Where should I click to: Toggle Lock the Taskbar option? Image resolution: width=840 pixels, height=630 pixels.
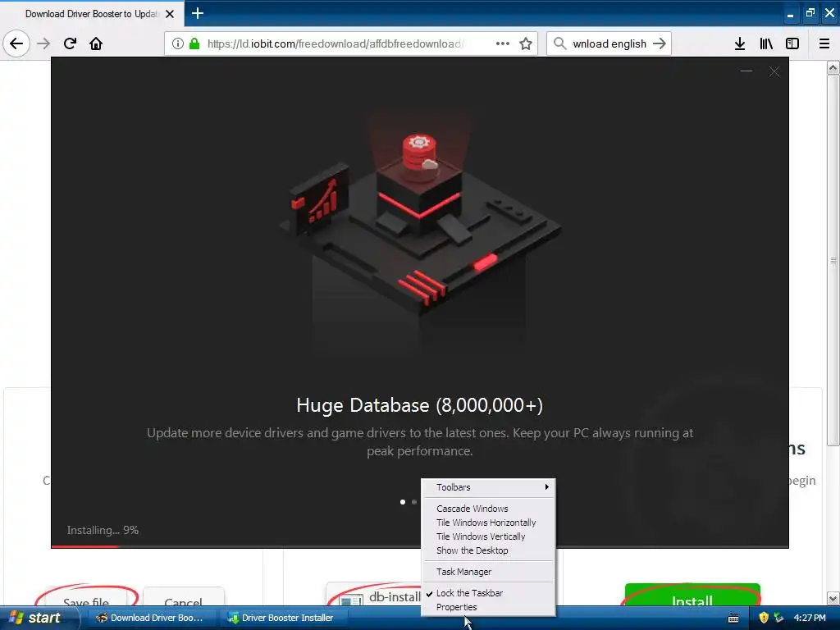[469, 593]
